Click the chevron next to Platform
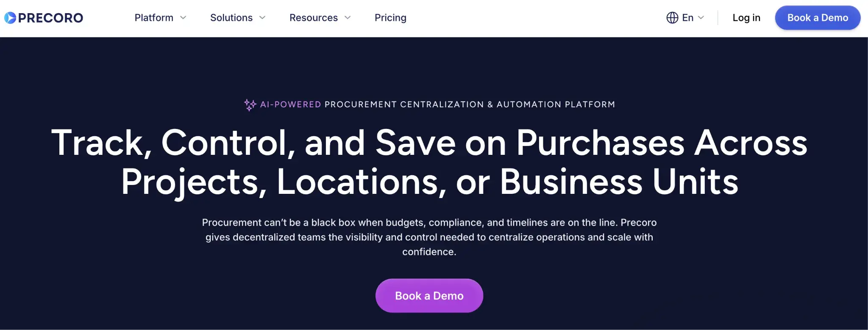 (183, 18)
